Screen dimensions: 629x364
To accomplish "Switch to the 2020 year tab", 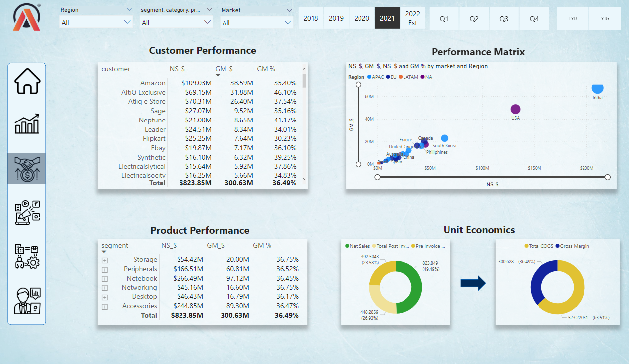I will [361, 18].
